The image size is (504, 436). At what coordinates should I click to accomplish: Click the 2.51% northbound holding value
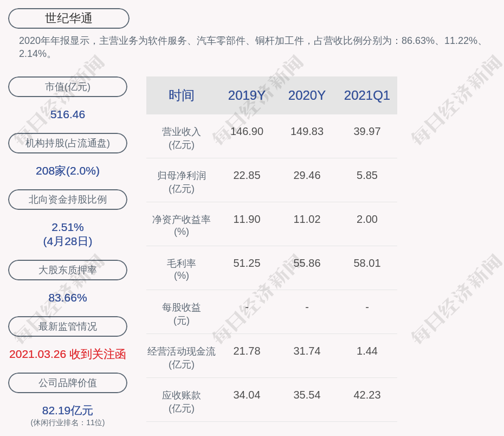pyautogui.click(x=68, y=227)
